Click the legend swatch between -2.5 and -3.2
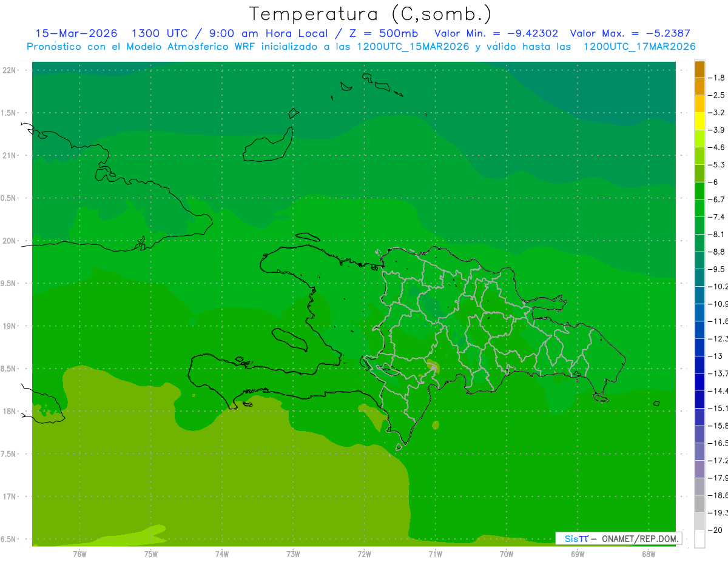The image size is (728, 562). point(699,104)
